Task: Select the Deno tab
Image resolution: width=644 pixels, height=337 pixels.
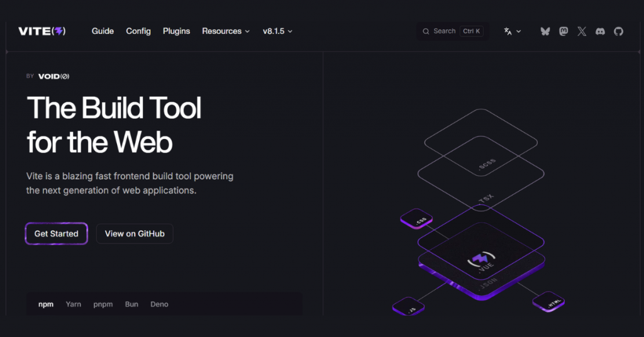Action: pos(159,304)
